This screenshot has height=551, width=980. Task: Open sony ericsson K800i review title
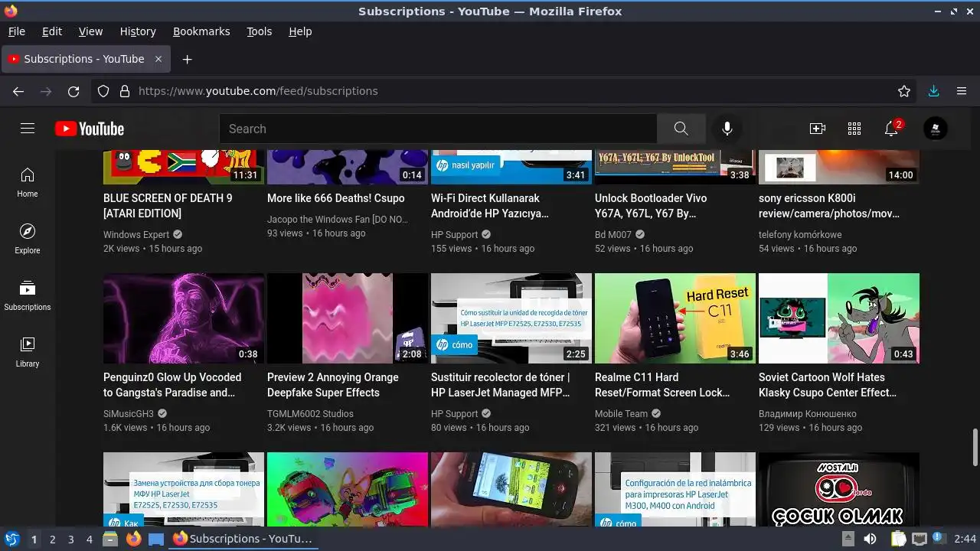point(829,206)
